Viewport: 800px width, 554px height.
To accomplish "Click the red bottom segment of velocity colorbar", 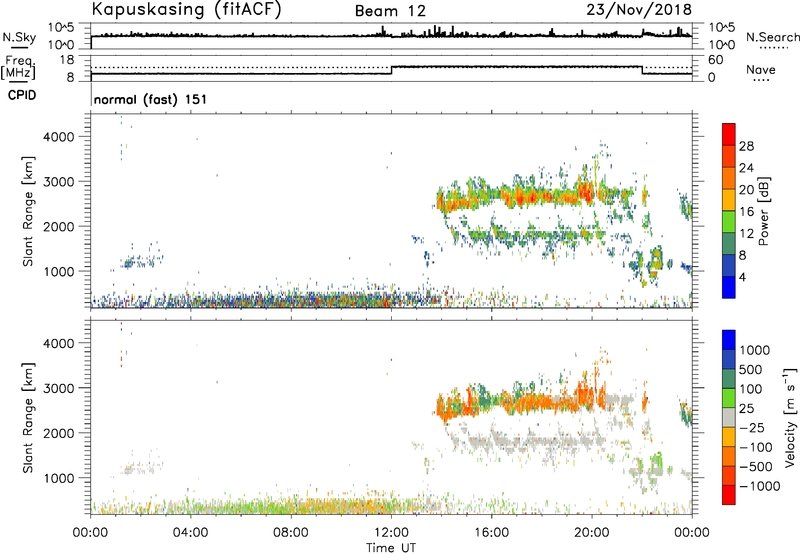I will tap(729, 495).
